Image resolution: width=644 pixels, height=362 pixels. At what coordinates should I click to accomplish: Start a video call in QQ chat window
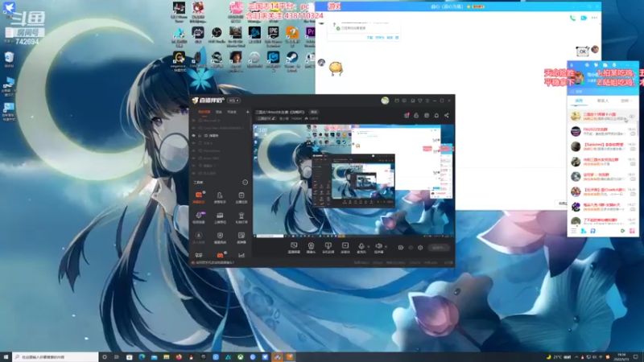584,18
